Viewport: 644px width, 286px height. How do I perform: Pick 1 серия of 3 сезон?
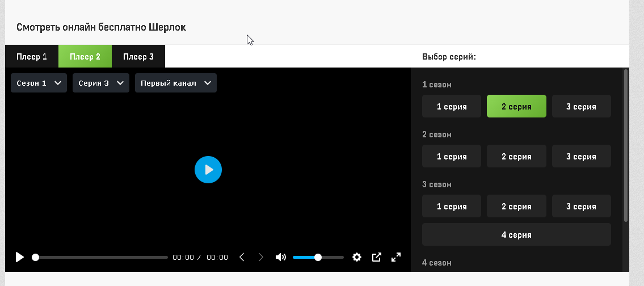pos(452,207)
